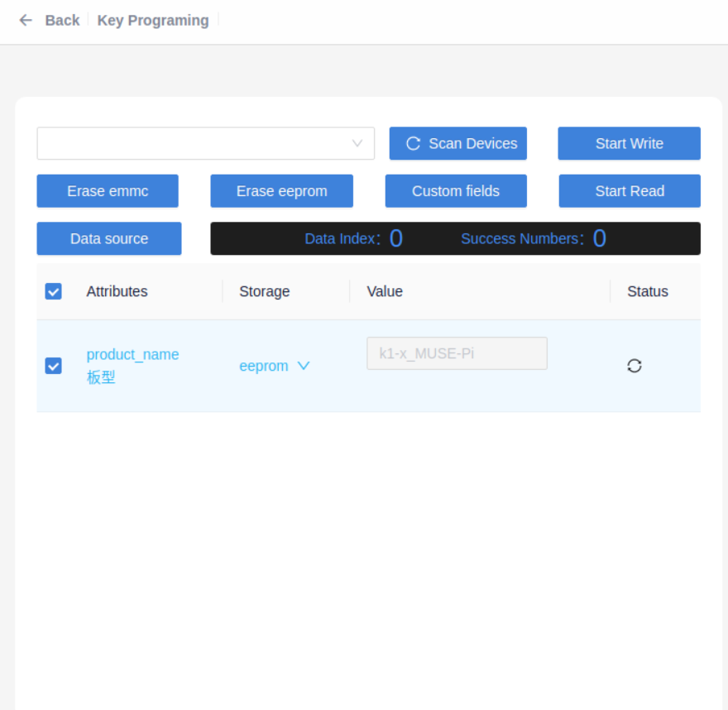The height and width of the screenshot is (710, 728).
Task: Click the product_name value input field
Action: click(457, 353)
